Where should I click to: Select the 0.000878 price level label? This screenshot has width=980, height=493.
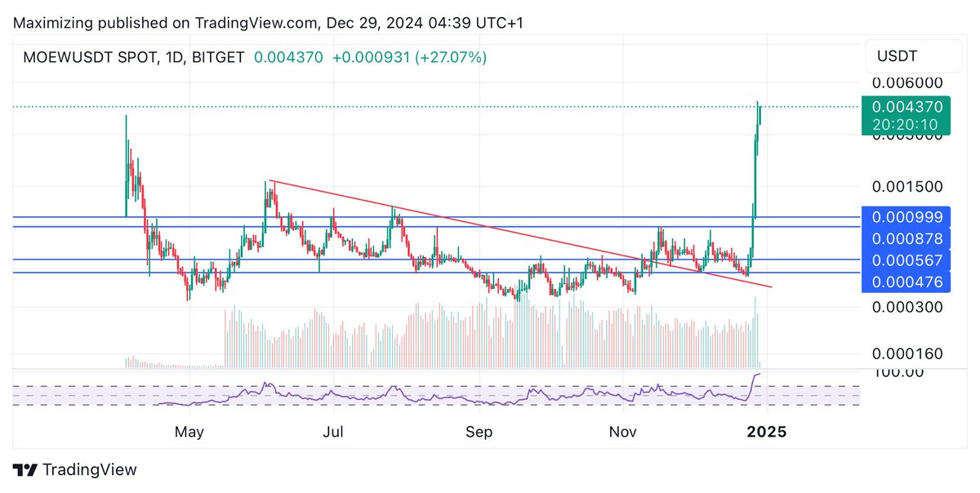pyautogui.click(x=906, y=239)
